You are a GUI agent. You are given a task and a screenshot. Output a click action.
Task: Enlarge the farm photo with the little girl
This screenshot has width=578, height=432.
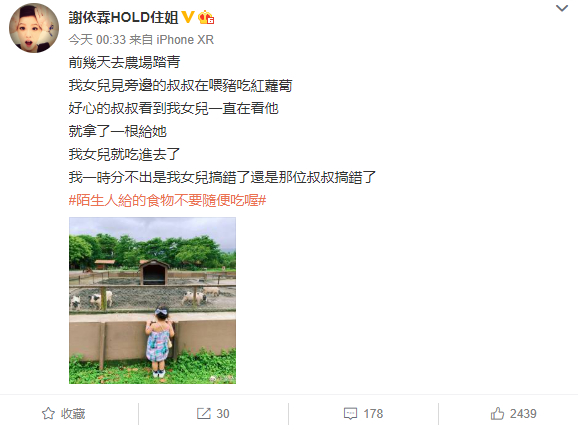click(152, 300)
